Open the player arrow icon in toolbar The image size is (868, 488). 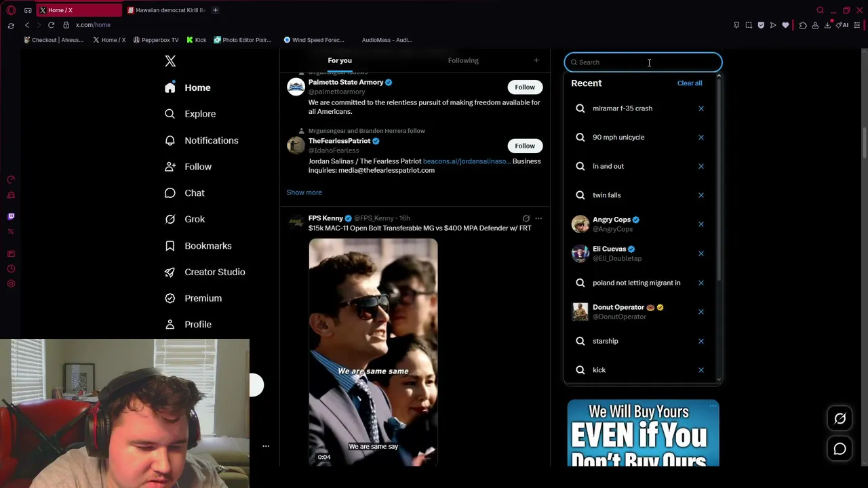pyautogui.click(x=773, y=25)
